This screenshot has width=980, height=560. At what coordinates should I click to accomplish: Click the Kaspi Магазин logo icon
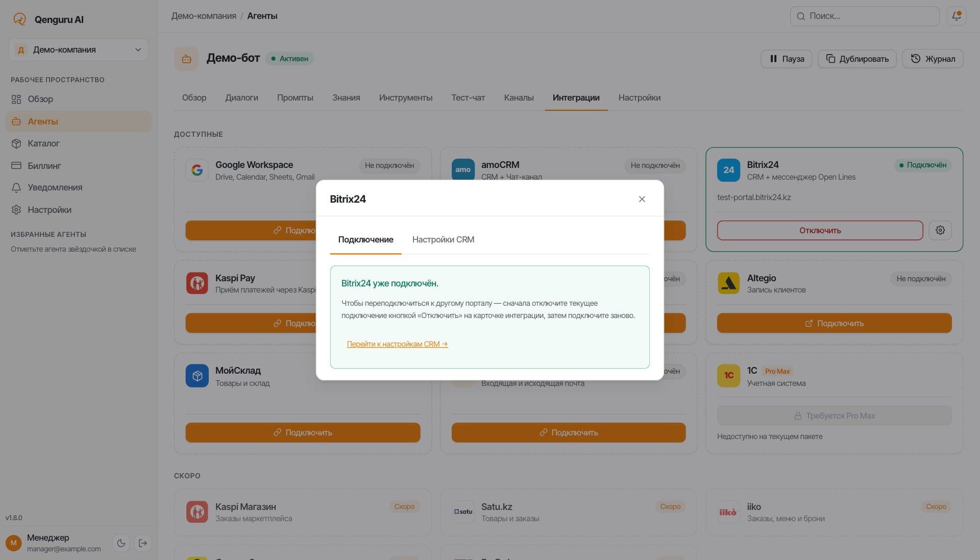197,512
